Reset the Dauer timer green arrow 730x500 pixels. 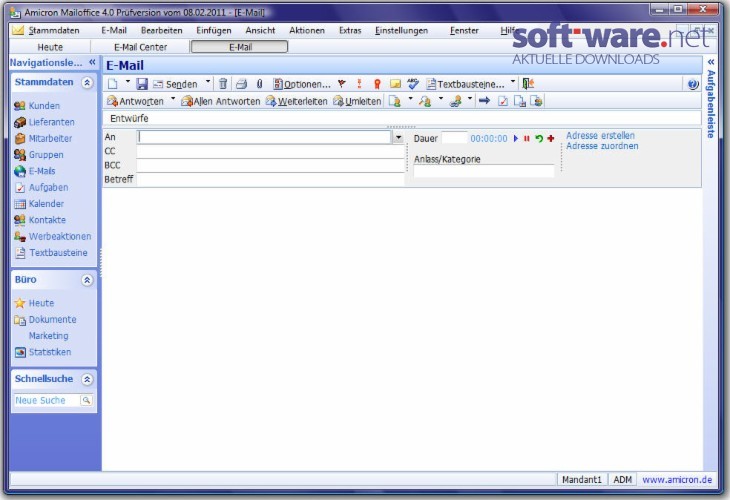539,138
